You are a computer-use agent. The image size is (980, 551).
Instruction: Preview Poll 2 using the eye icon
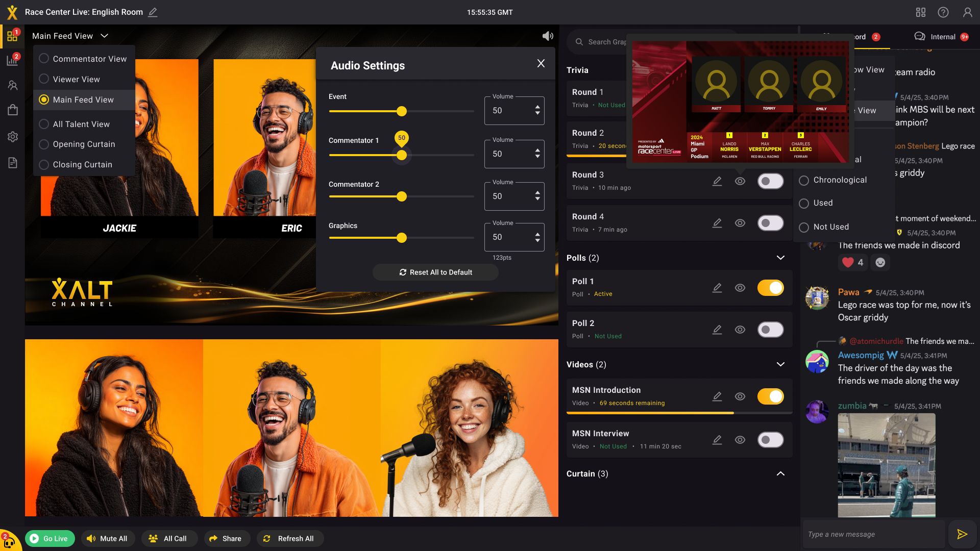(740, 330)
